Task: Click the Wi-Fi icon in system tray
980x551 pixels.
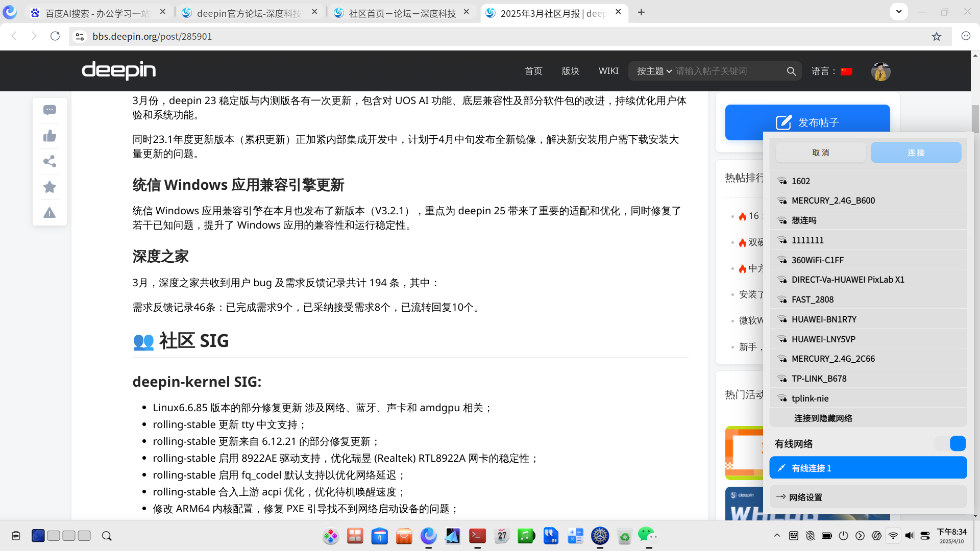Action: (x=893, y=536)
